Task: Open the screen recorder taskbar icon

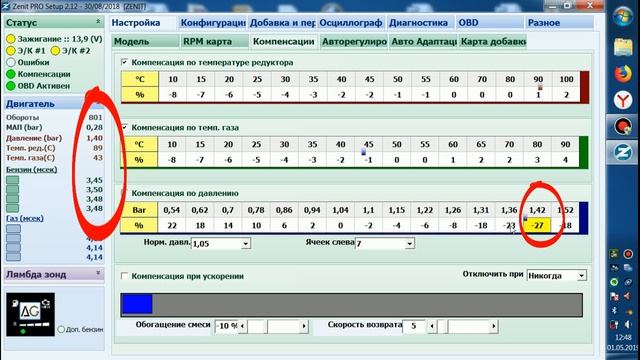Action: point(623,127)
